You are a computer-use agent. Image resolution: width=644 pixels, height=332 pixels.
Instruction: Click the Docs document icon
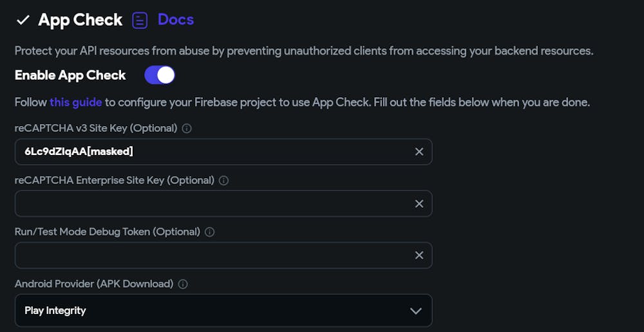[x=140, y=20]
